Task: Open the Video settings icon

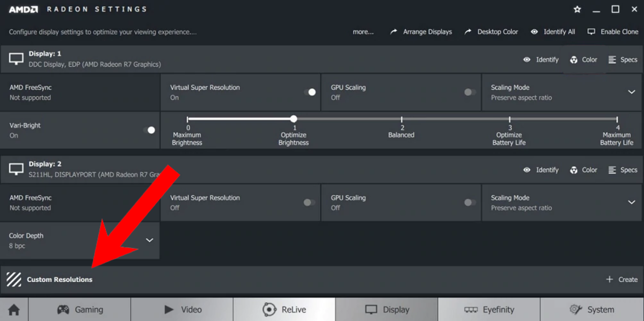Action: pos(168,309)
